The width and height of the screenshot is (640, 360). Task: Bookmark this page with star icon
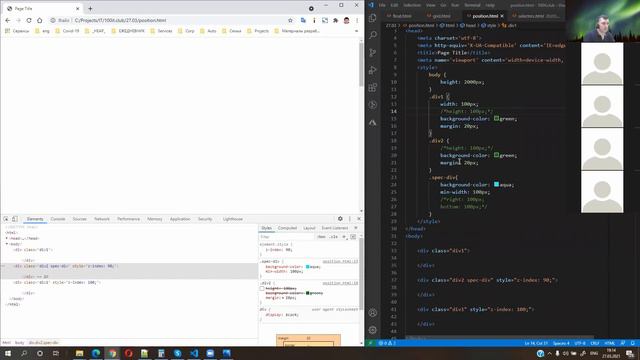[291, 20]
